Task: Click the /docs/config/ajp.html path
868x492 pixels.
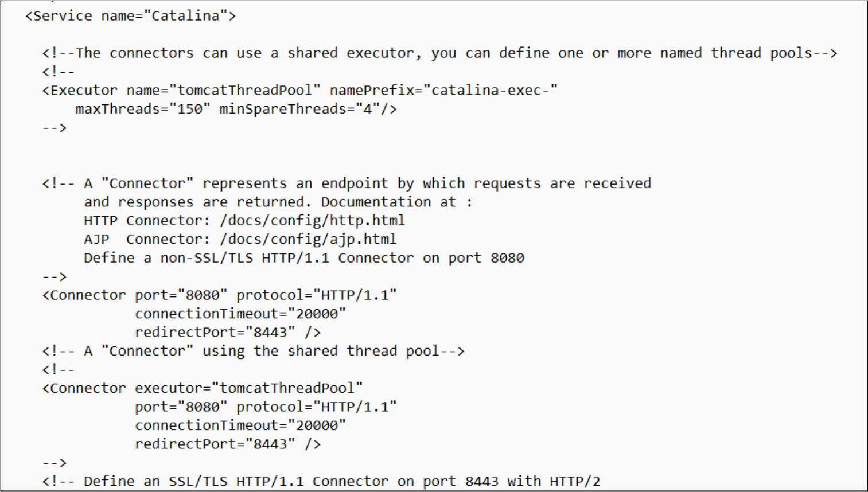Action: coord(308,239)
